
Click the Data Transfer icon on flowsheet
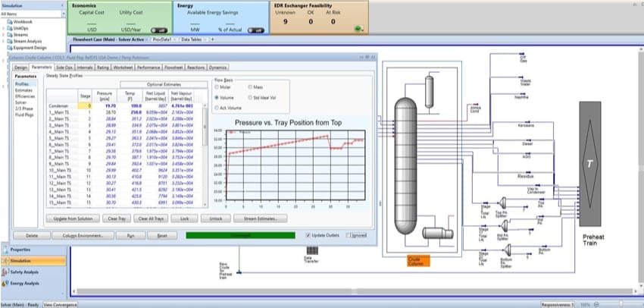308,251
